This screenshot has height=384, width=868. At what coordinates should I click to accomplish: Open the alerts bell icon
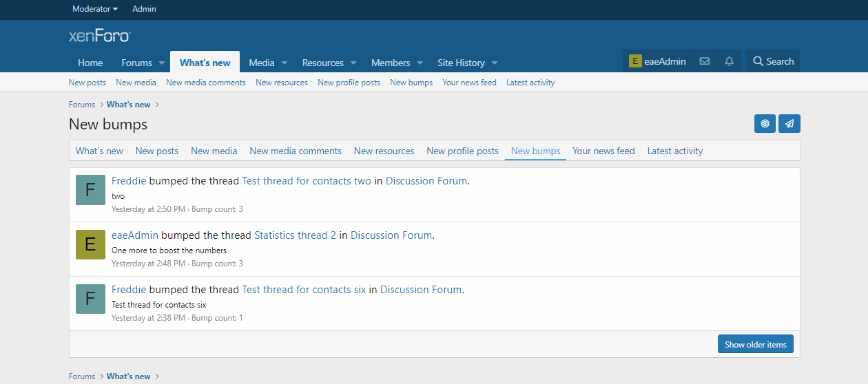tap(729, 61)
